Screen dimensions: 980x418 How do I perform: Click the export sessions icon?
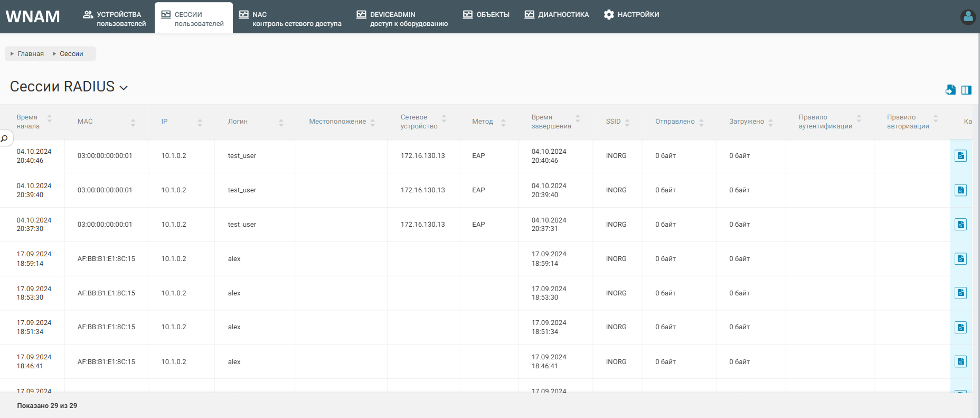950,90
